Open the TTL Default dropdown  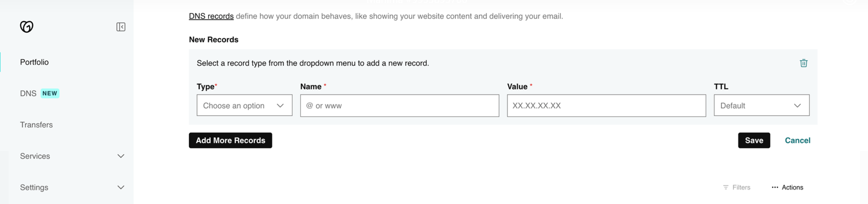(762, 105)
